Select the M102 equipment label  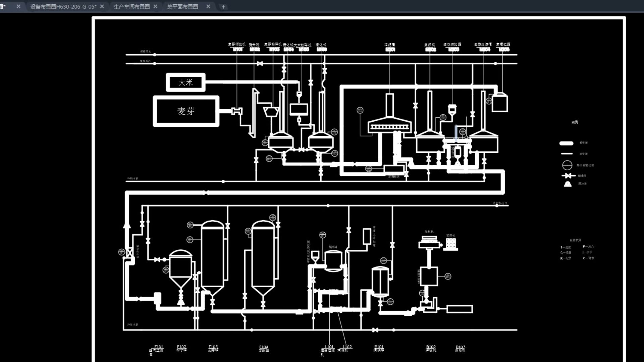(x=255, y=49)
